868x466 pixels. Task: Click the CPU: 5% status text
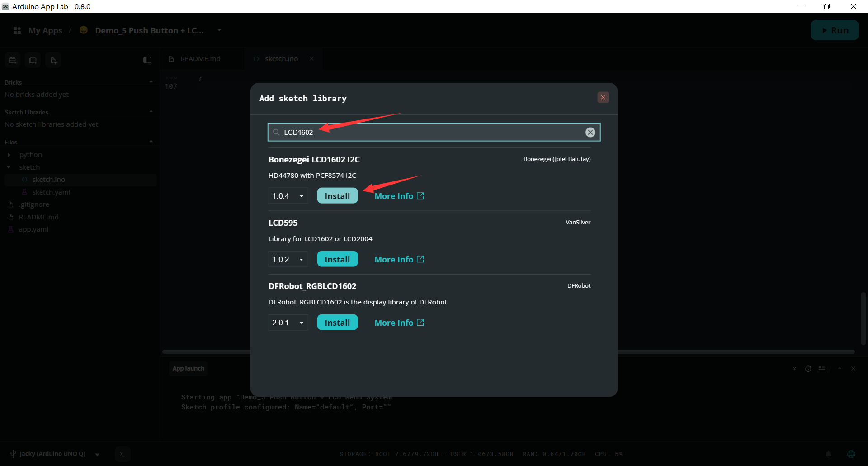point(609,454)
